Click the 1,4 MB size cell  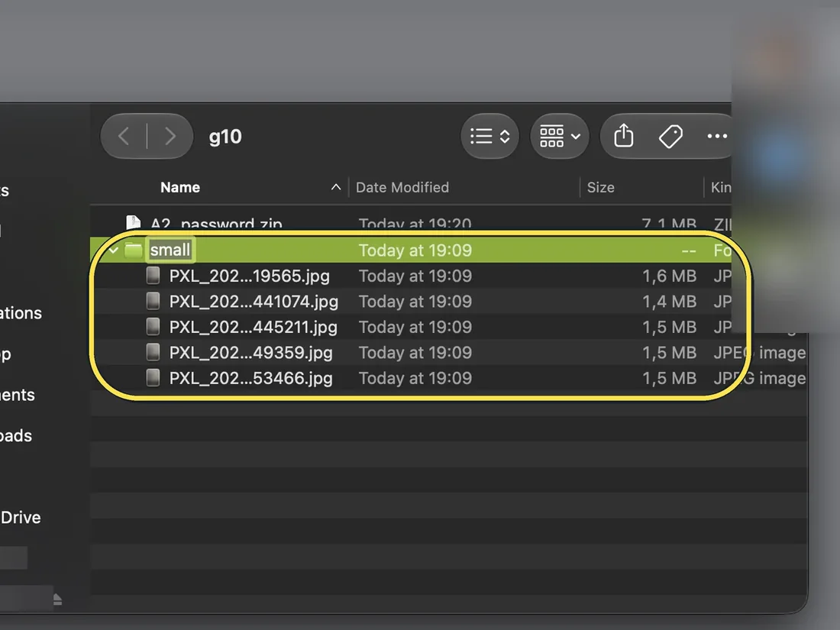point(669,302)
